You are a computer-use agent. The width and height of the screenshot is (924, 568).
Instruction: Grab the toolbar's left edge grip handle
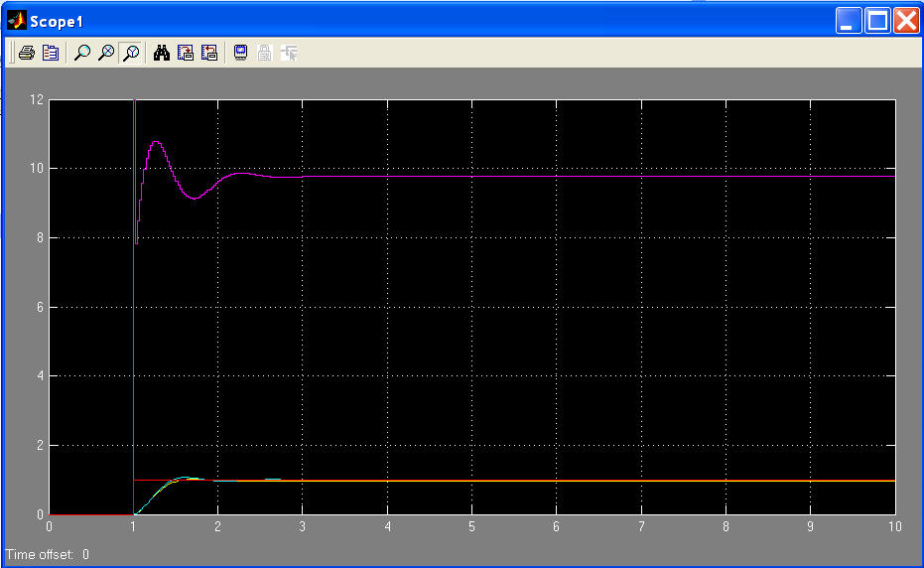tap(11, 53)
